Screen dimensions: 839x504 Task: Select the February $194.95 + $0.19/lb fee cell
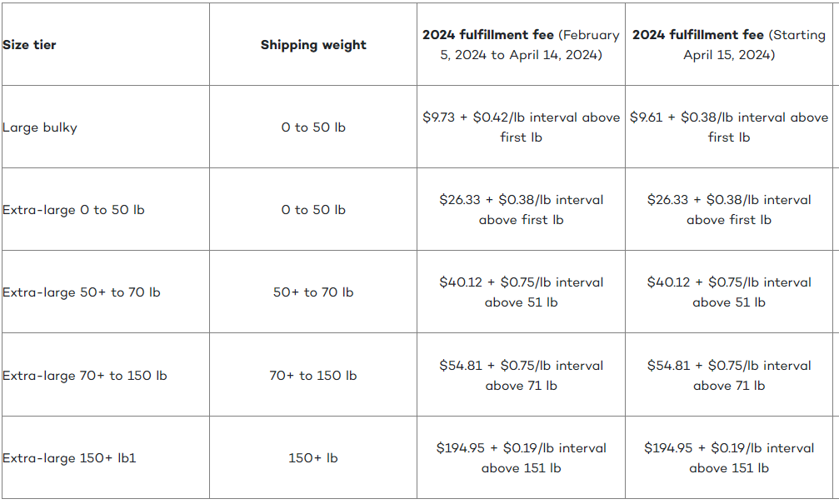pos(522,457)
